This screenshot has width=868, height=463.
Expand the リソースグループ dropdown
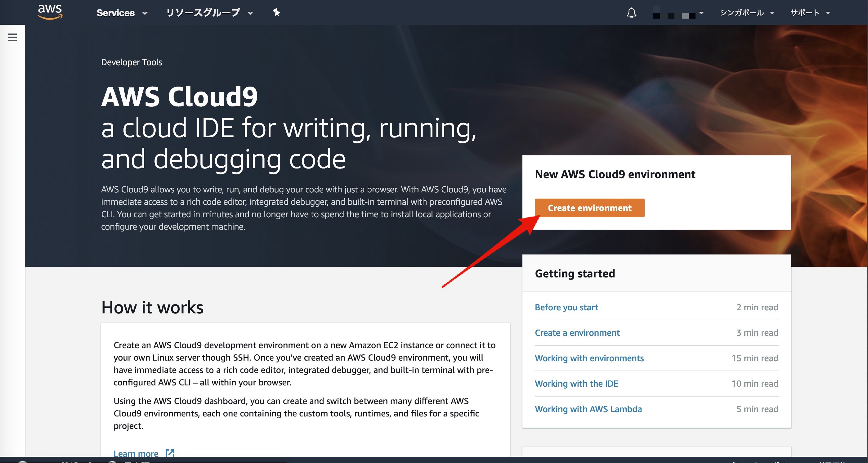click(x=210, y=13)
